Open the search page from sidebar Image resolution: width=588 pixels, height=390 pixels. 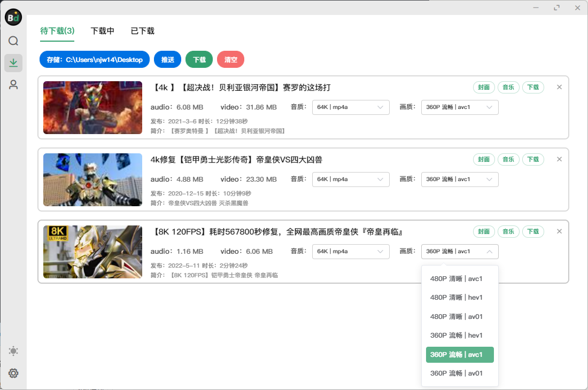pyautogui.click(x=13, y=41)
